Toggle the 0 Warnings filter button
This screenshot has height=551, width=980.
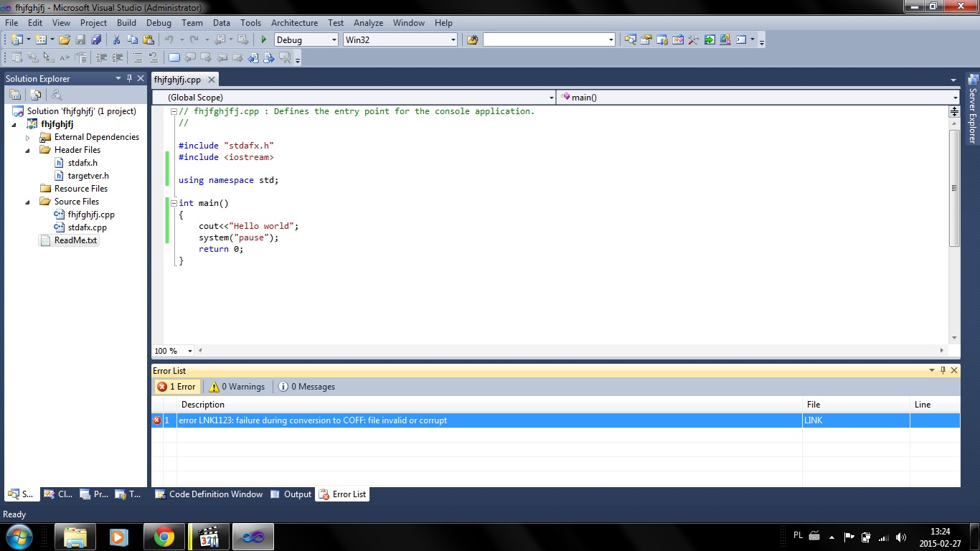(x=237, y=387)
